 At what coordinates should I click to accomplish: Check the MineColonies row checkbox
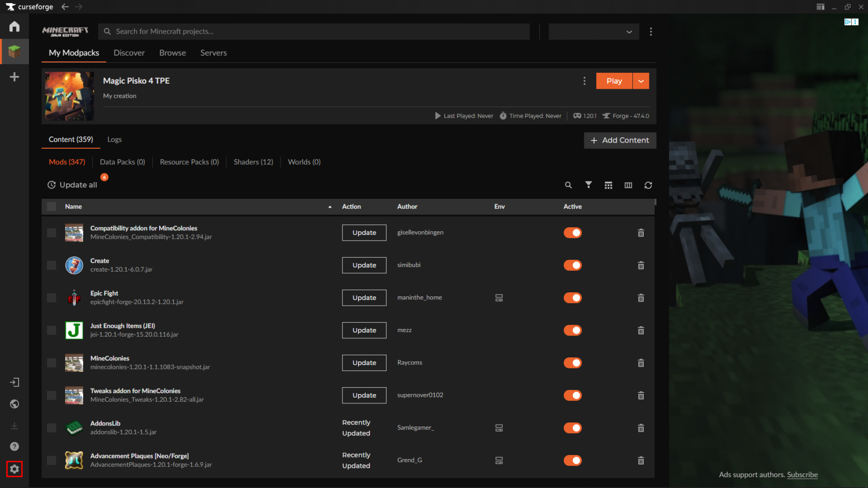click(51, 363)
